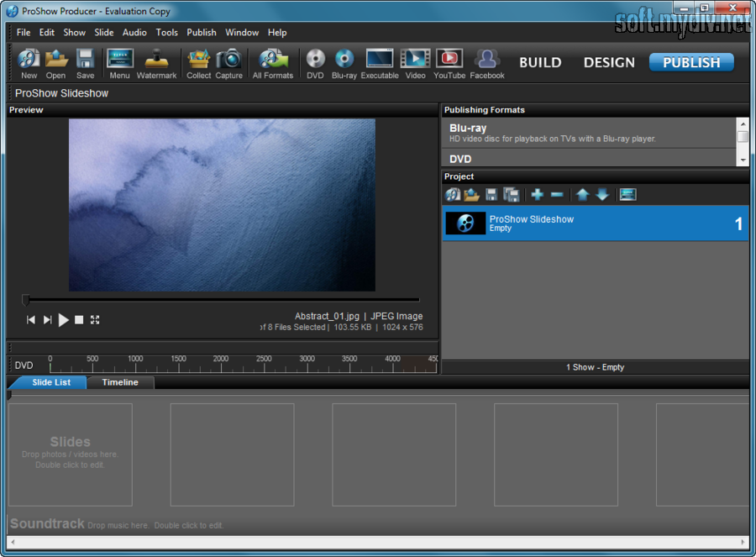Click the save-all icon in Project panel
The width and height of the screenshot is (756, 557).
tap(511, 195)
